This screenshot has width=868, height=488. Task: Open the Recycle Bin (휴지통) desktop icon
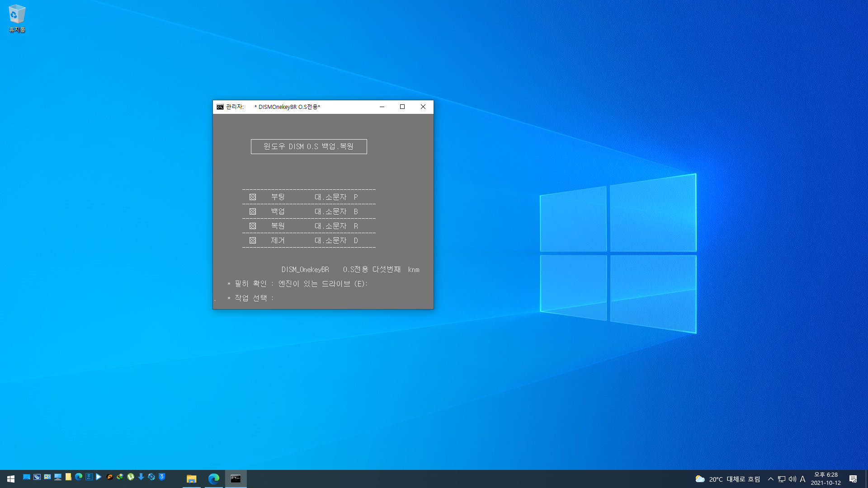tap(17, 19)
